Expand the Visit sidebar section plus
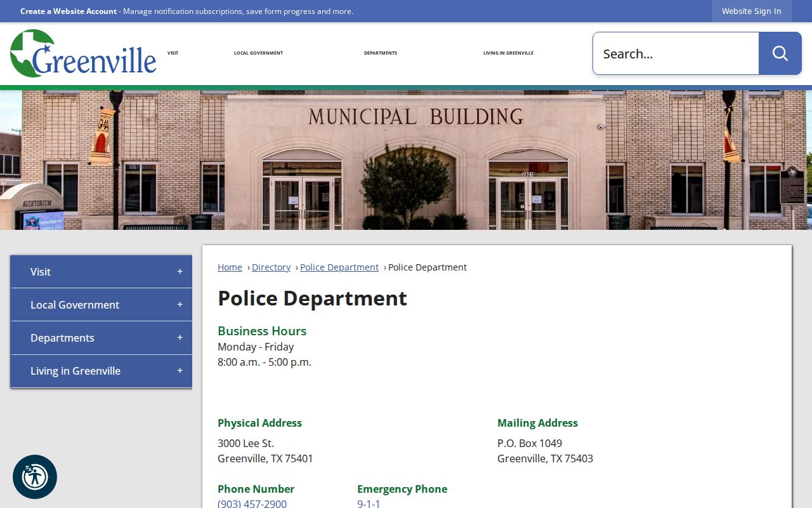Image resolution: width=812 pixels, height=508 pixels. click(x=180, y=272)
